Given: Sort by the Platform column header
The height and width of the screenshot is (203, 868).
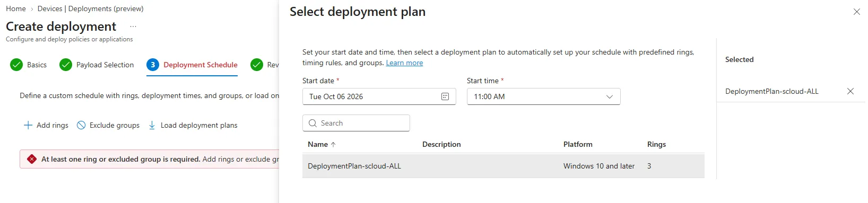Looking at the screenshot, I should 578,144.
